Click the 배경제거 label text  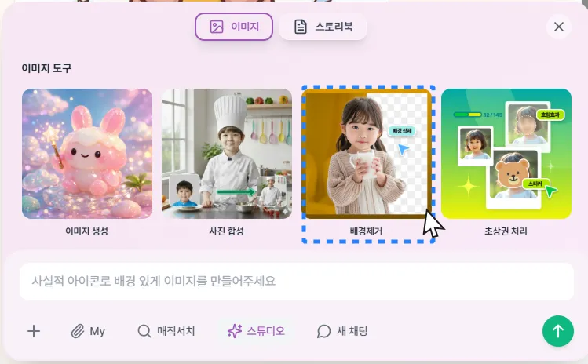[x=366, y=231]
